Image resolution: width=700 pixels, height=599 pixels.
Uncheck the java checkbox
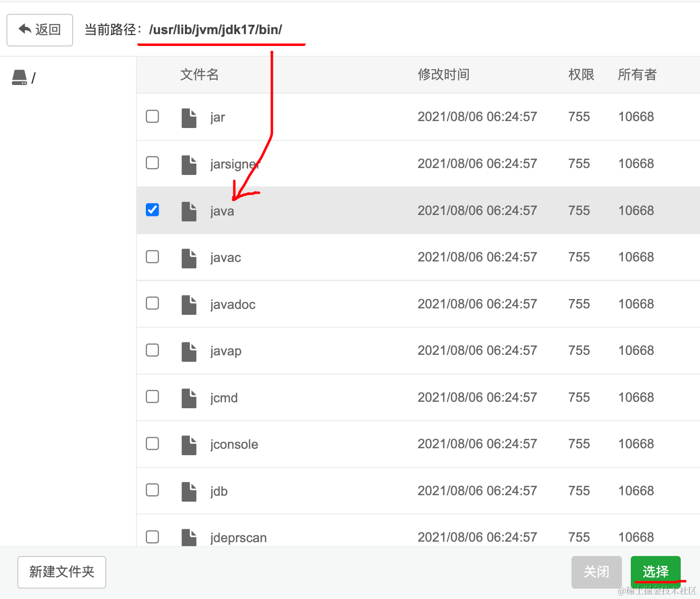click(152, 210)
